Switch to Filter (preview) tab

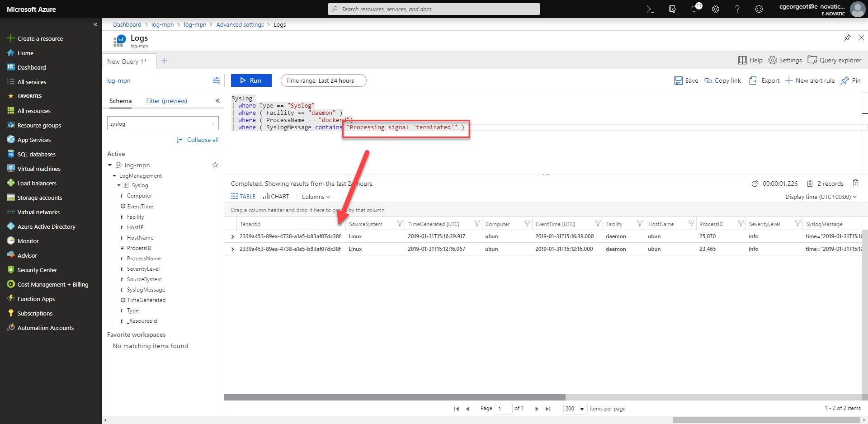click(x=166, y=101)
